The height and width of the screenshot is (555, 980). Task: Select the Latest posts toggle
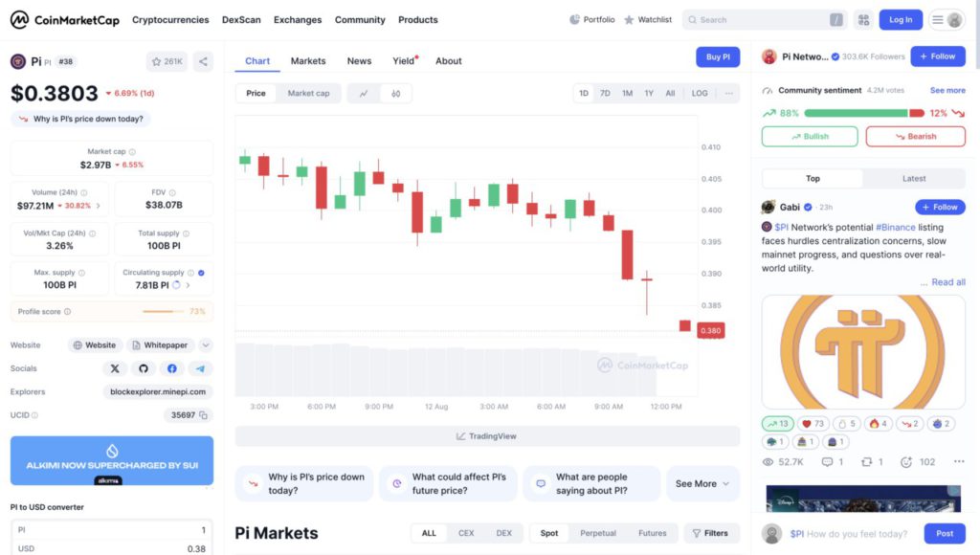coord(914,178)
